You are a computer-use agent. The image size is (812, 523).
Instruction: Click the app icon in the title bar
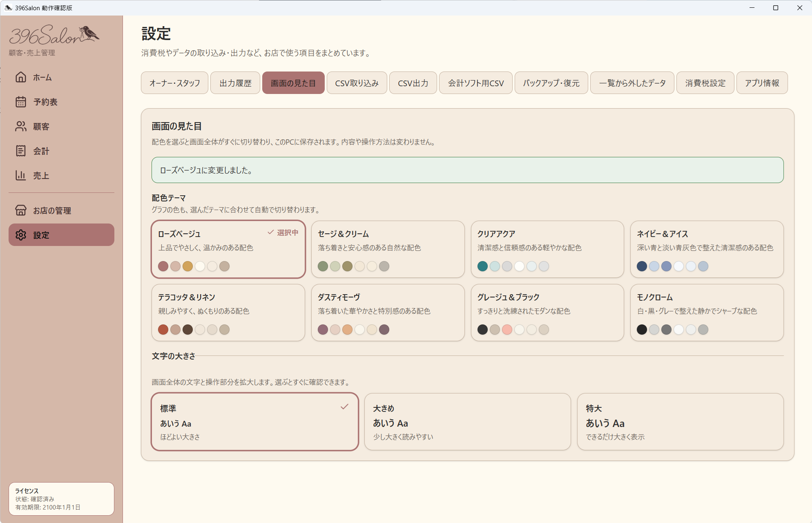click(x=8, y=8)
